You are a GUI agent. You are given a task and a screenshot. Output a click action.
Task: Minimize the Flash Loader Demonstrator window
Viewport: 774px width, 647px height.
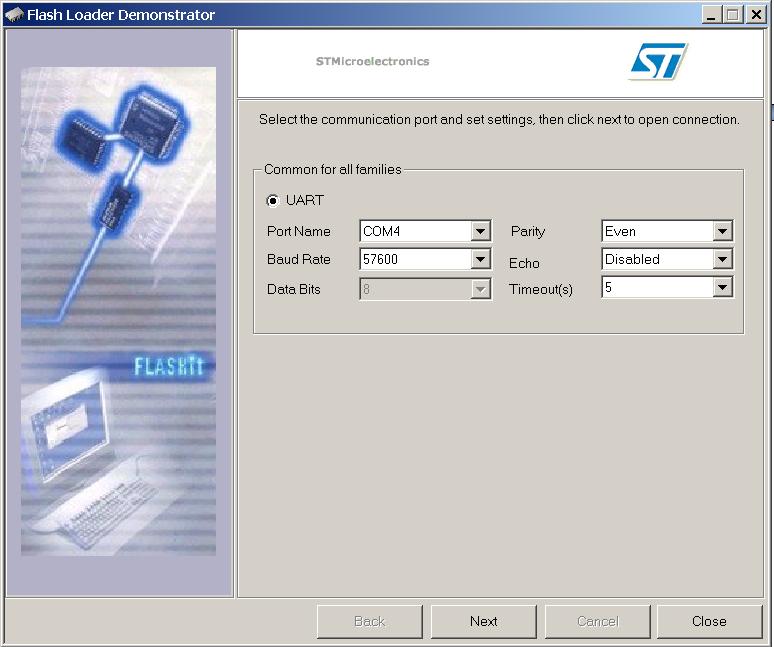(x=710, y=15)
